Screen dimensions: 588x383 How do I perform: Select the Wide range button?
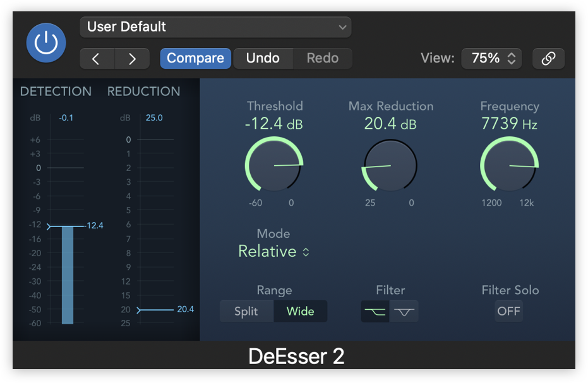[x=301, y=311]
